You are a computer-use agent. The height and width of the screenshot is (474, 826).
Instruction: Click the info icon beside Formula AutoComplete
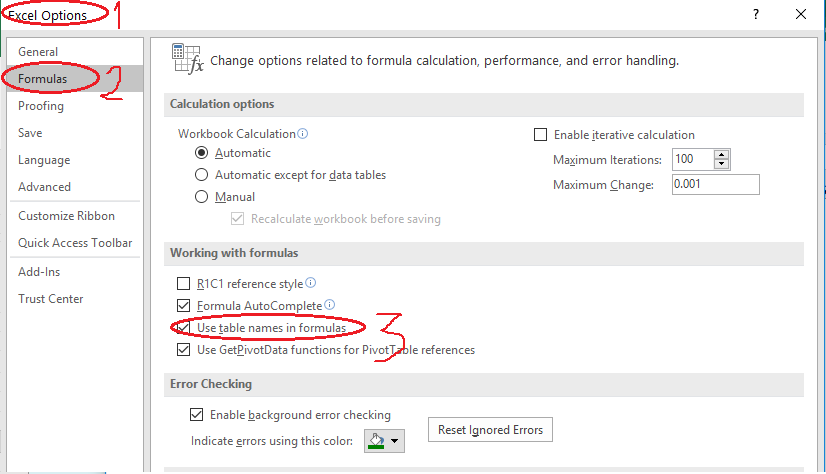329,306
